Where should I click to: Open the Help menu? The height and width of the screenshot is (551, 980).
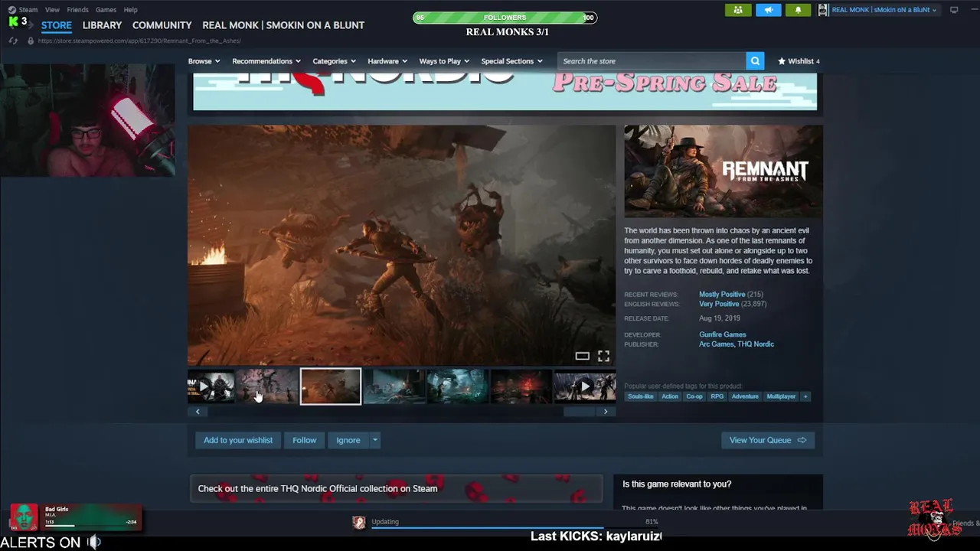click(x=131, y=10)
